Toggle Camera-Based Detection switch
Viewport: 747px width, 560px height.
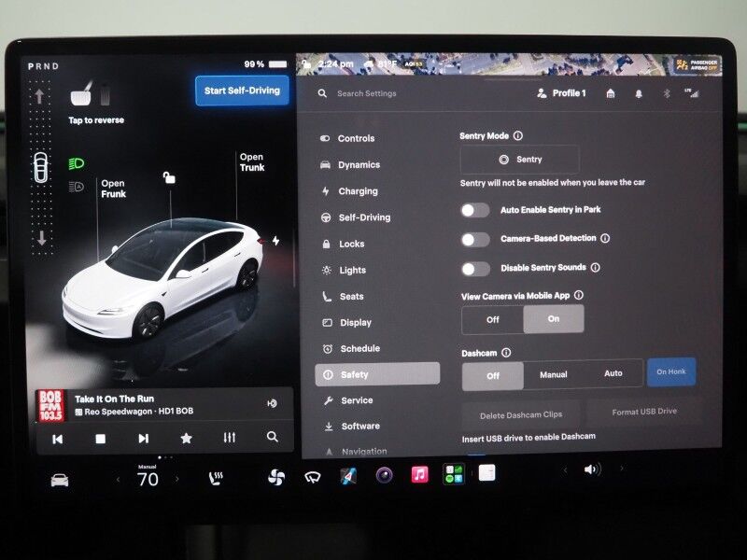pos(475,240)
